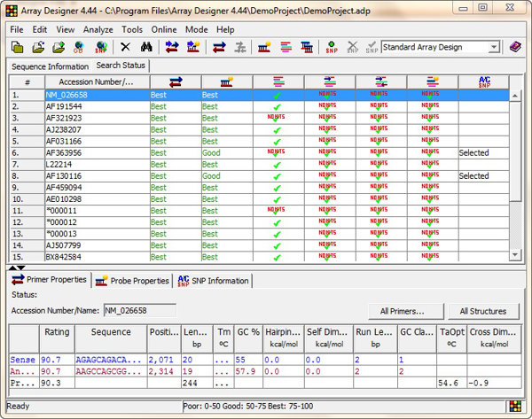This screenshot has height=419, width=532.
Task: Click toolbar probe design icon with sun near binoculars
Action: point(193,47)
